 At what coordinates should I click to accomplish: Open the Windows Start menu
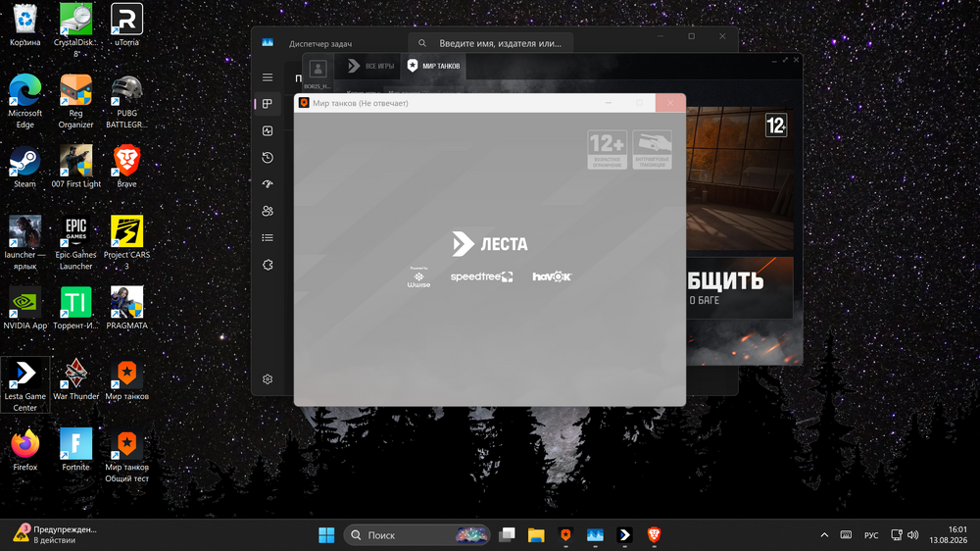click(x=326, y=534)
